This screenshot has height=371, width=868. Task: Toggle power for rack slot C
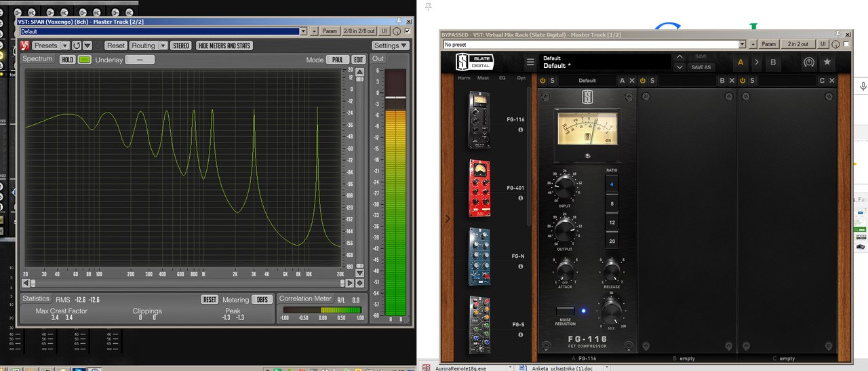tap(743, 81)
